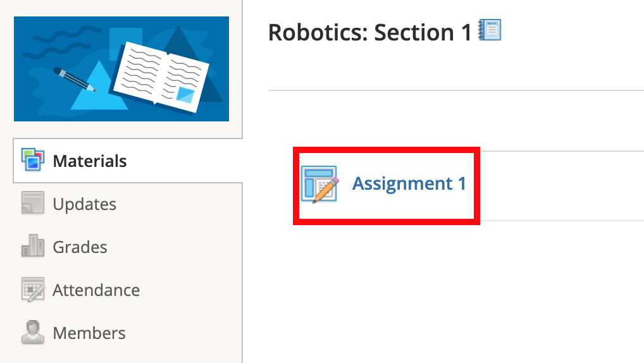This screenshot has height=363, width=644.
Task: Open the Attendance page
Action: [x=96, y=290]
